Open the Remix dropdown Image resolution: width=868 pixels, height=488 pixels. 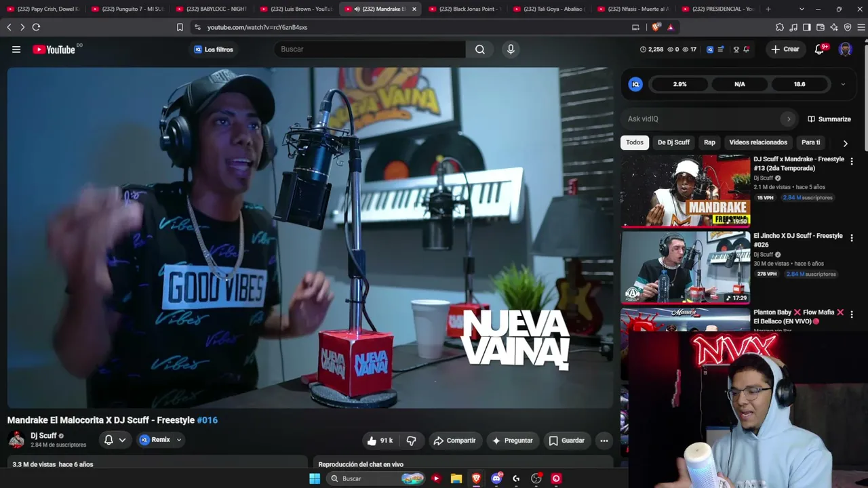click(160, 440)
